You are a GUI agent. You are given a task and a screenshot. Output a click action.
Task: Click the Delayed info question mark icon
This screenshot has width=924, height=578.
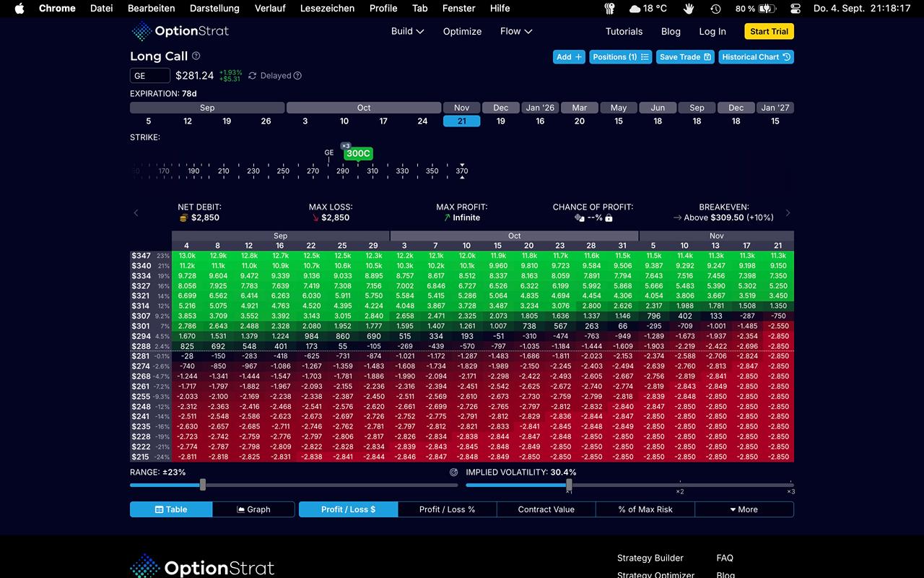tap(297, 76)
